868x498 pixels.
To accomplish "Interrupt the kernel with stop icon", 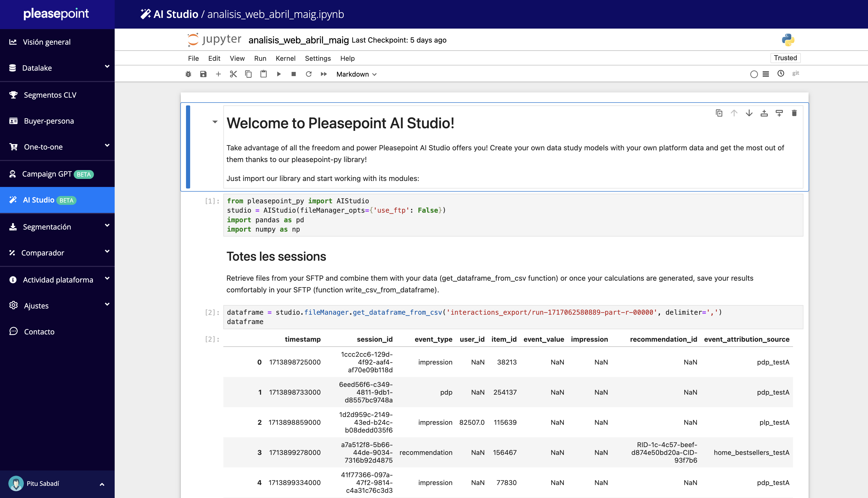I will (294, 74).
